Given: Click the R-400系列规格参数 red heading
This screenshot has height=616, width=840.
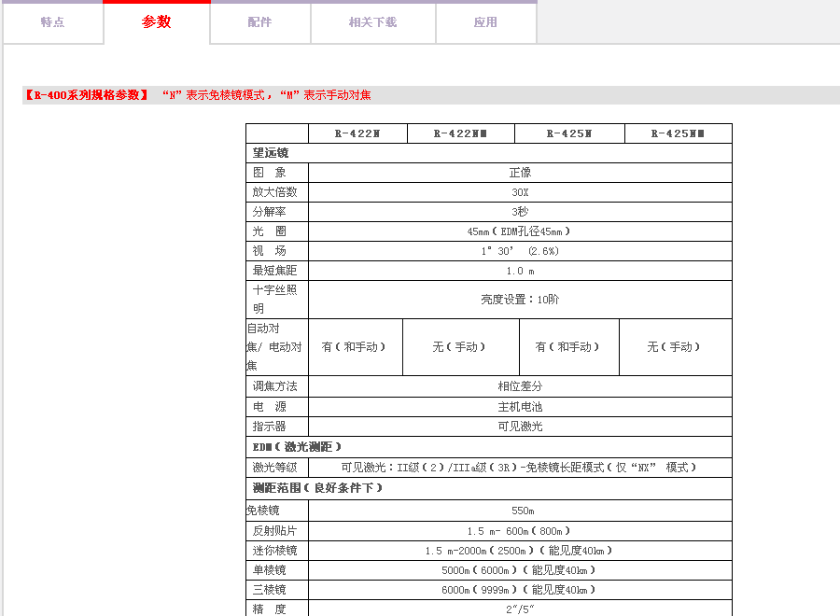Looking at the screenshot, I should pos(86,95).
